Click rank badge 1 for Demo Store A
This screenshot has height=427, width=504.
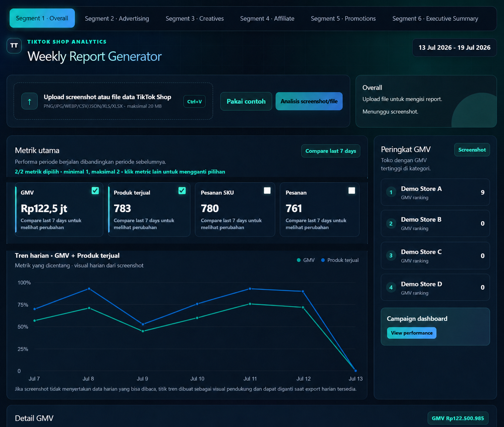[x=391, y=192]
